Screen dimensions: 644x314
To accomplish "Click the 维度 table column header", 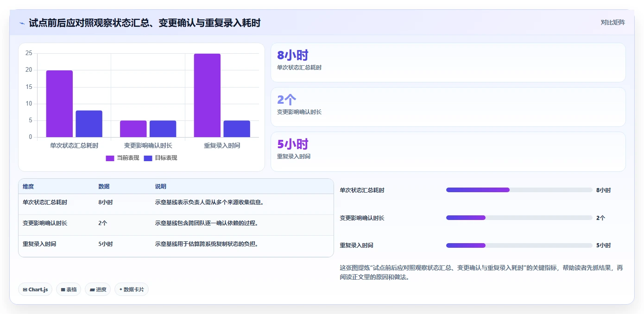I will [x=28, y=187].
